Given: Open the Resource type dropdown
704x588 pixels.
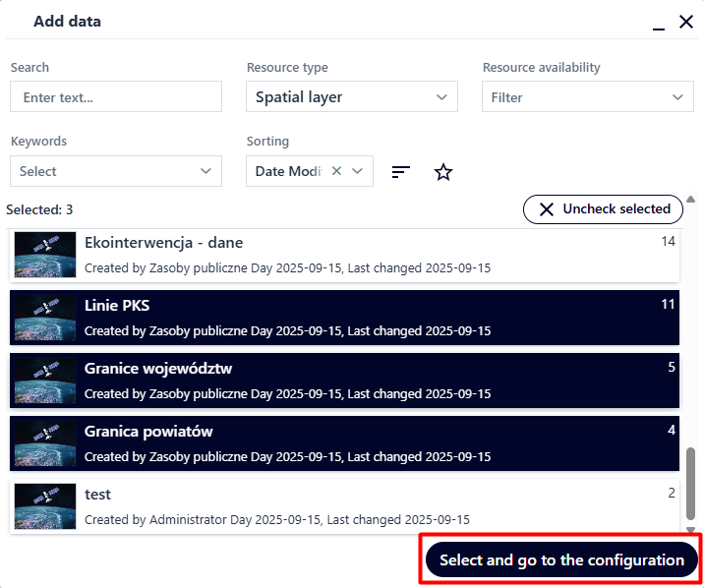Looking at the screenshot, I should (352, 97).
